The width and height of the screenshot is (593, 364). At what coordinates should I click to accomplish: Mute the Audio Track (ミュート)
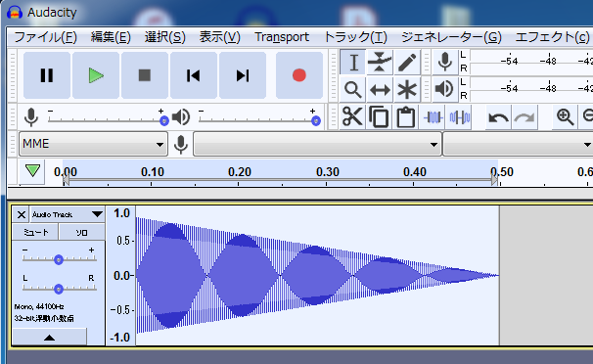point(35,232)
